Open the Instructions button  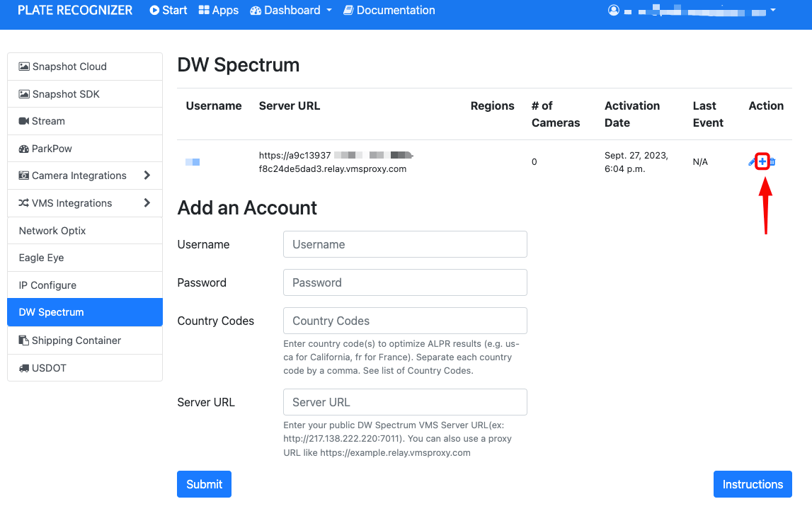tap(753, 484)
